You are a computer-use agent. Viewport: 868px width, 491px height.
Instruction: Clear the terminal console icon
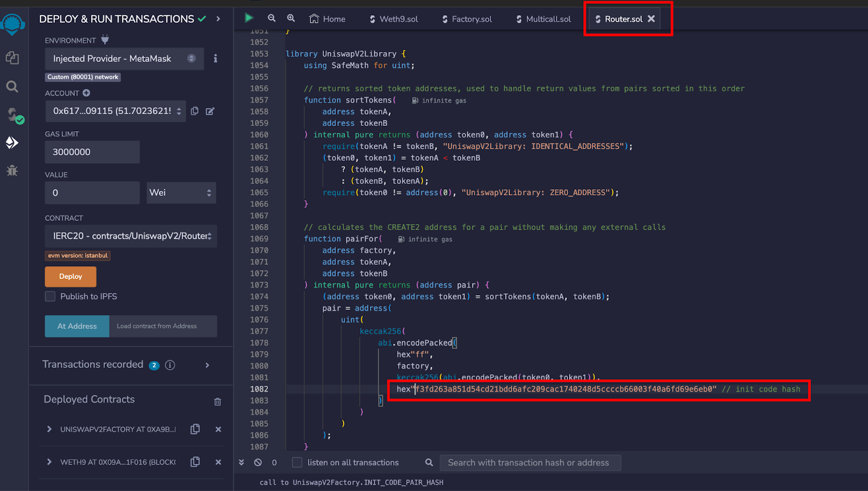(258, 462)
